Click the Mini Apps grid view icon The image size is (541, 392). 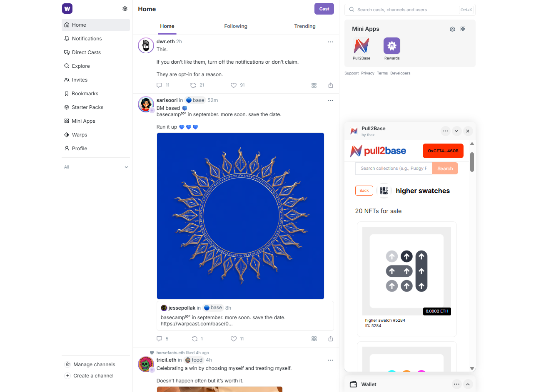(x=463, y=29)
